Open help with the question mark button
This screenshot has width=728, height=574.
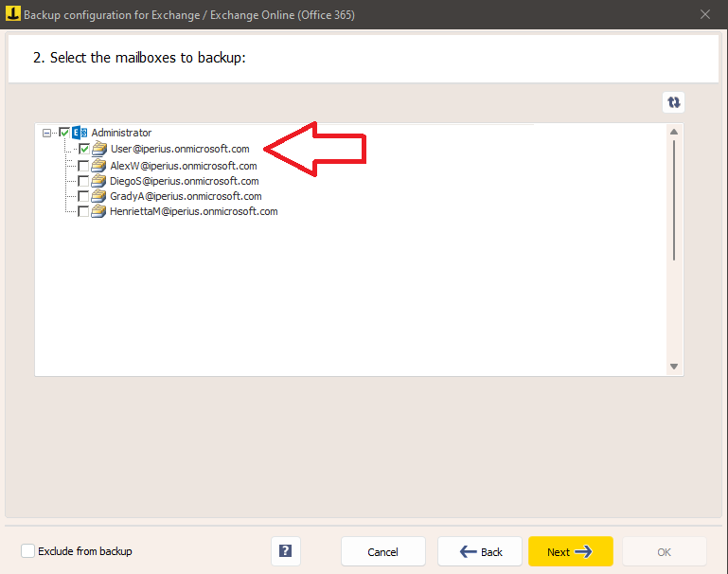(x=286, y=551)
